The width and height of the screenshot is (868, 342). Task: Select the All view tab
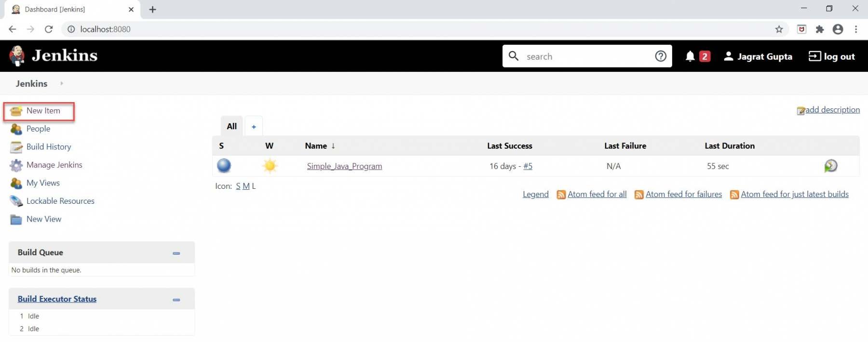point(232,126)
